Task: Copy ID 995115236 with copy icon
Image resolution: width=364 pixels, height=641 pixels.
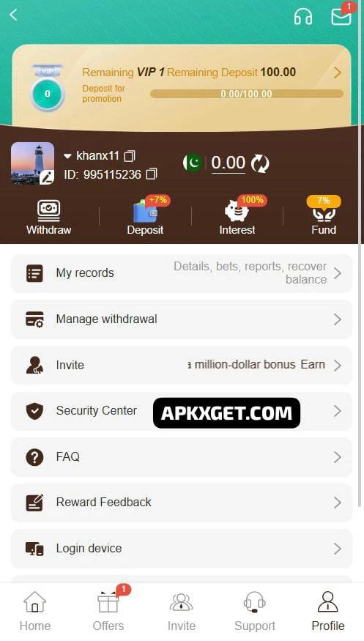Action: click(152, 174)
